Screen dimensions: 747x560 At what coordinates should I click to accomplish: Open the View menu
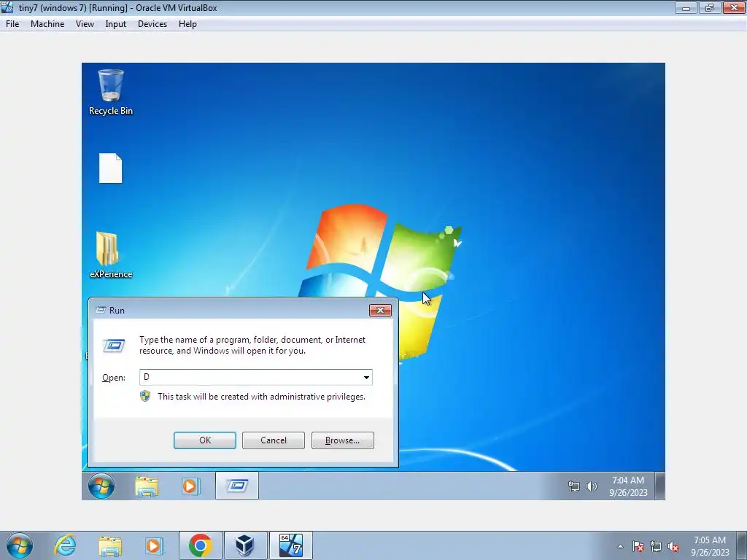click(x=85, y=24)
